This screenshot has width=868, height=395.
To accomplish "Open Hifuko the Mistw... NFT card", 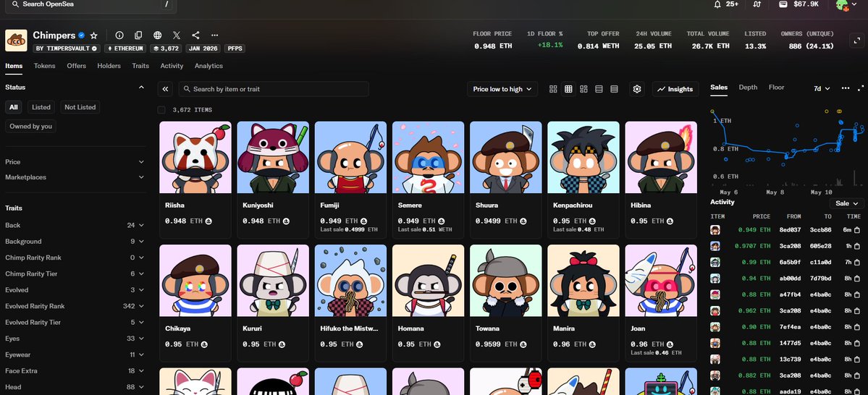I will (350, 303).
